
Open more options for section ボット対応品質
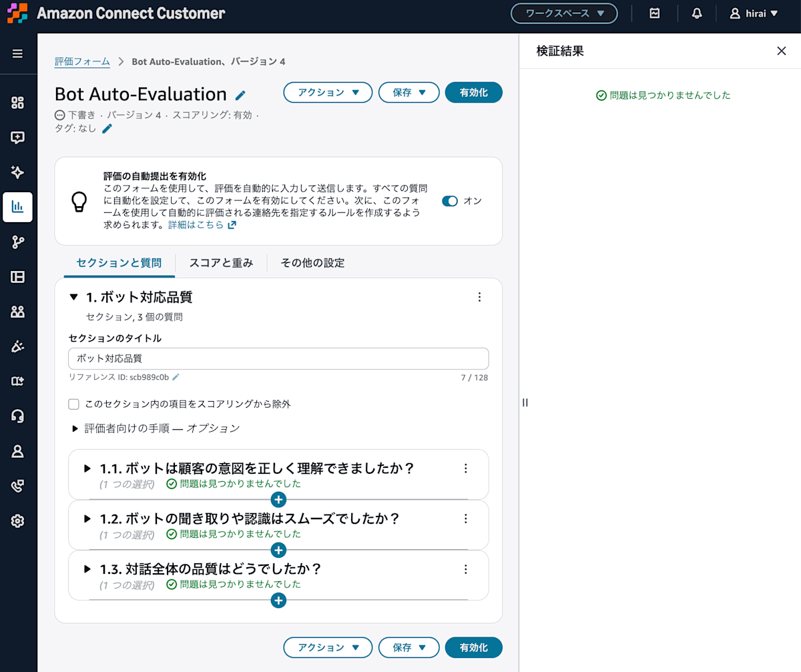tap(479, 298)
